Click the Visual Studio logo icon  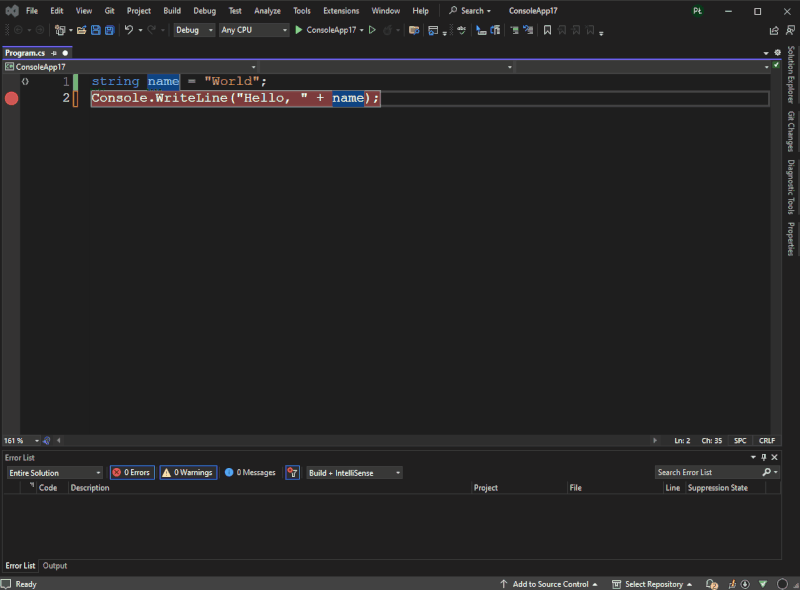(x=12, y=11)
